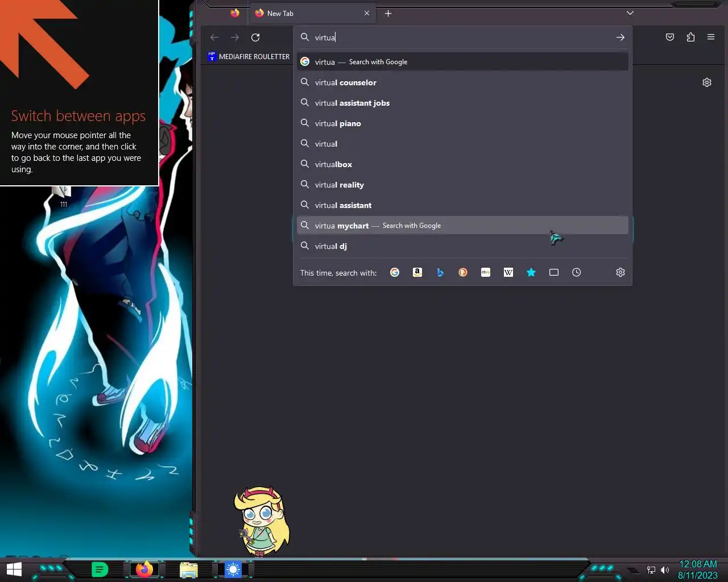Go forward one page
728x582 pixels.
pyautogui.click(x=235, y=38)
